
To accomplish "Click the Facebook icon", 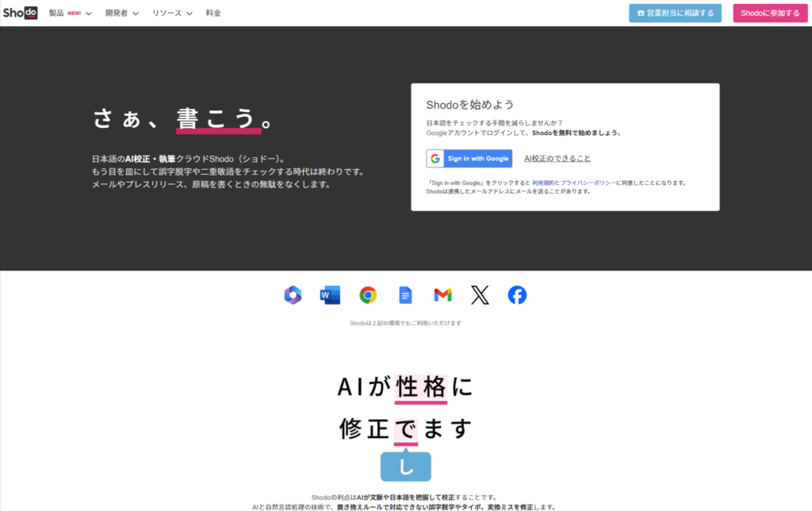I will click(x=517, y=295).
